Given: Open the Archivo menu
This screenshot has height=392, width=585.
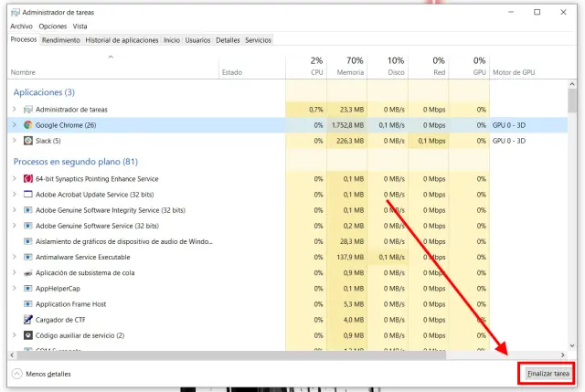Looking at the screenshot, I should click(x=21, y=26).
